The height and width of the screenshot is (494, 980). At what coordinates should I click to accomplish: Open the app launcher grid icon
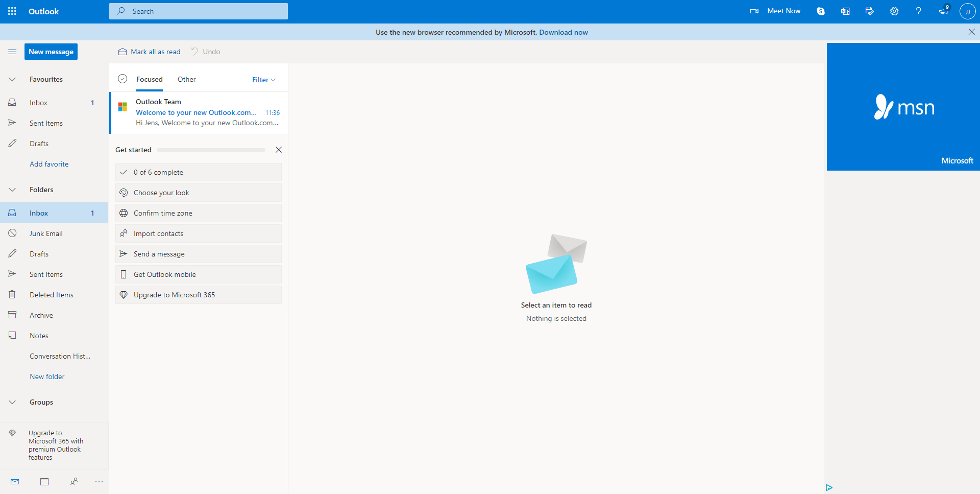[x=12, y=11]
